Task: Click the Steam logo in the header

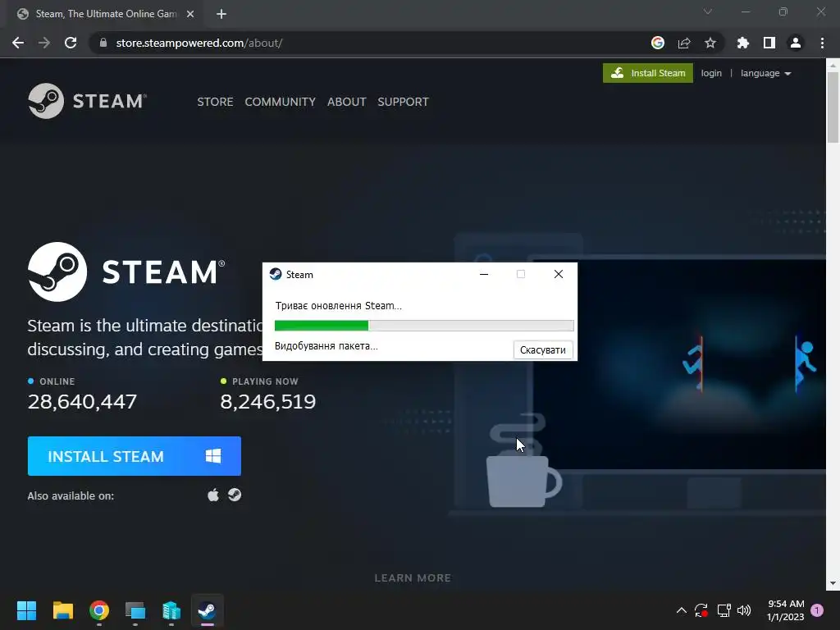Action: coord(87,101)
